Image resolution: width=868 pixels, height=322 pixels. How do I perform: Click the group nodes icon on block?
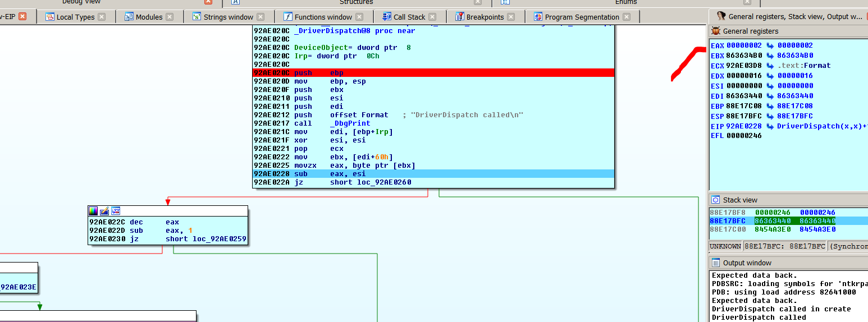(116, 211)
